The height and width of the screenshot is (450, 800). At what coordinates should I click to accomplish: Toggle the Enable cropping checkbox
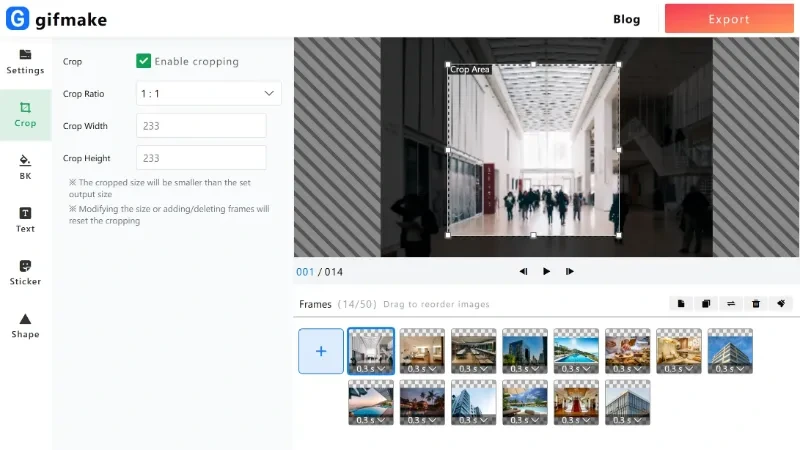[x=143, y=61]
